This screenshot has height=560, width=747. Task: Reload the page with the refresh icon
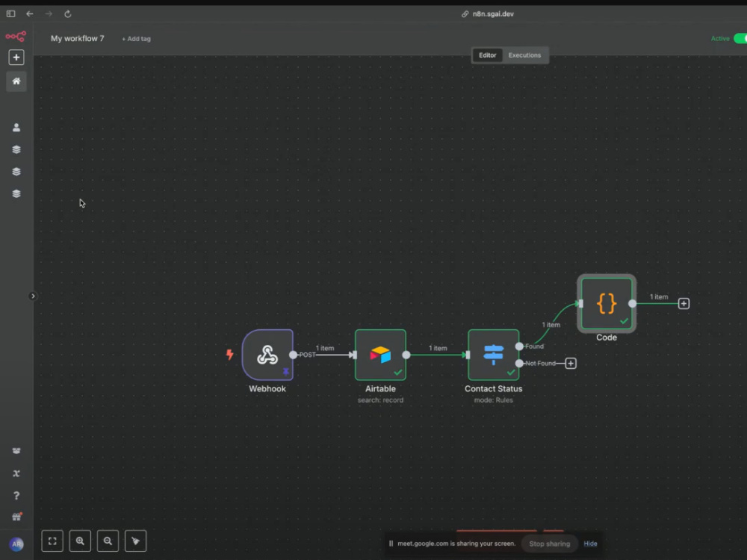tap(68, 13)
